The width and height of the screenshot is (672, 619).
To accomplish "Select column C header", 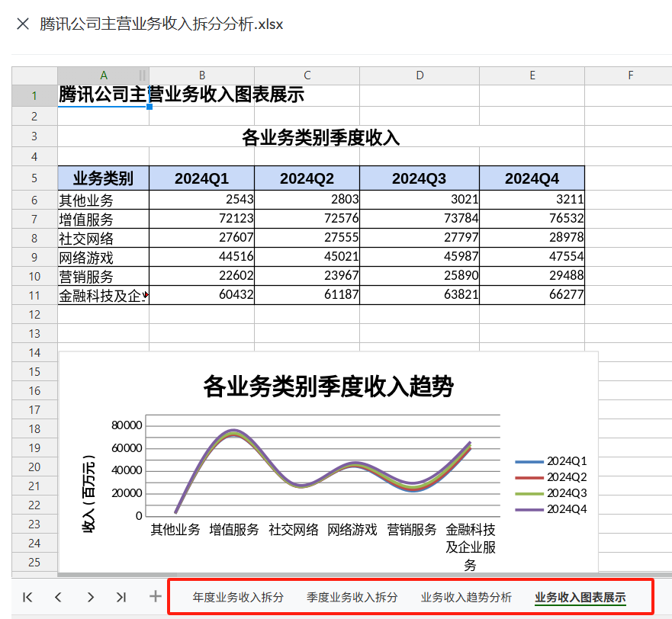I will [307, 75].
